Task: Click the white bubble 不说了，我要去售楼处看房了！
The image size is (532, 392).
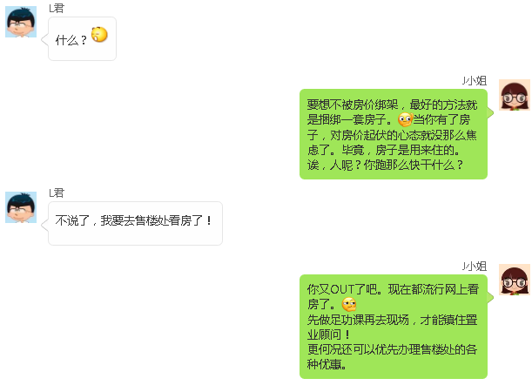Action: (x=135, y=223)
